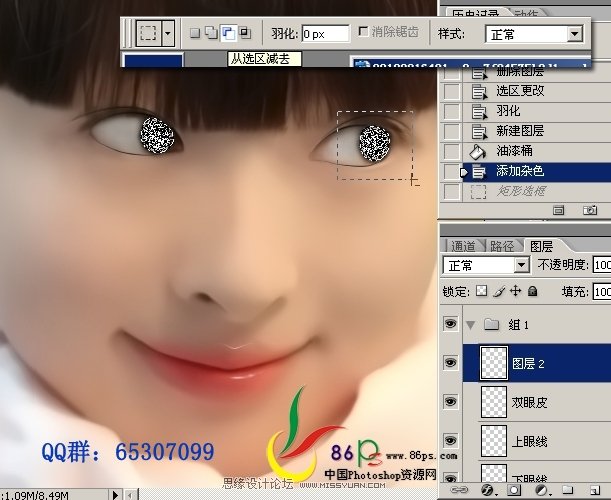Create a new snapshot with camera icon

point(590,210)
